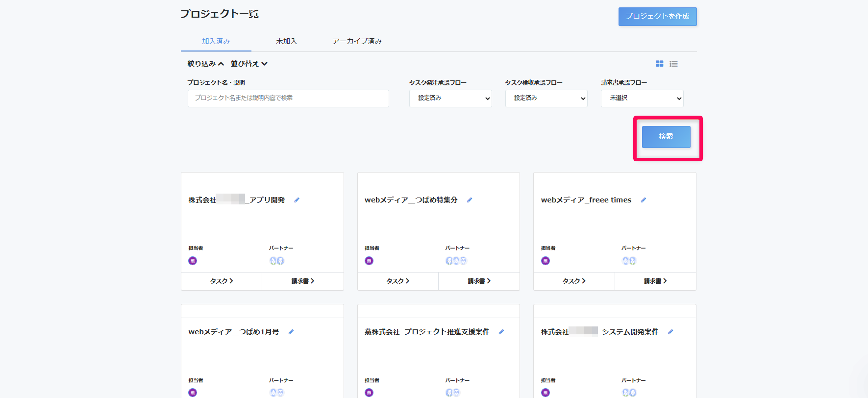This screenshot has height=398, width=868.
Task: Open タスク for webメディア_つばめ特集号
Action: point(398,281)
